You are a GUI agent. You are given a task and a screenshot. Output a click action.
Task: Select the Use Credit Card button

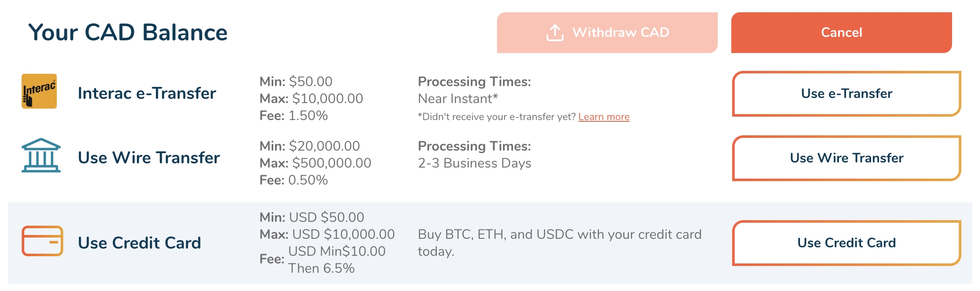pyautogui.click(x=847, y=243)
